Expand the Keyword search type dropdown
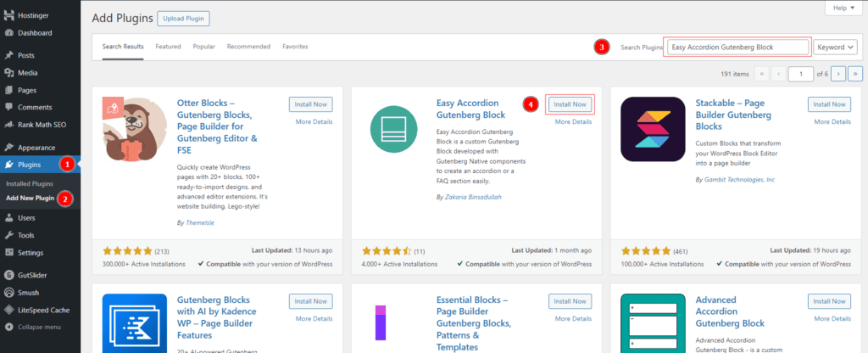 (x=835, y=48)
